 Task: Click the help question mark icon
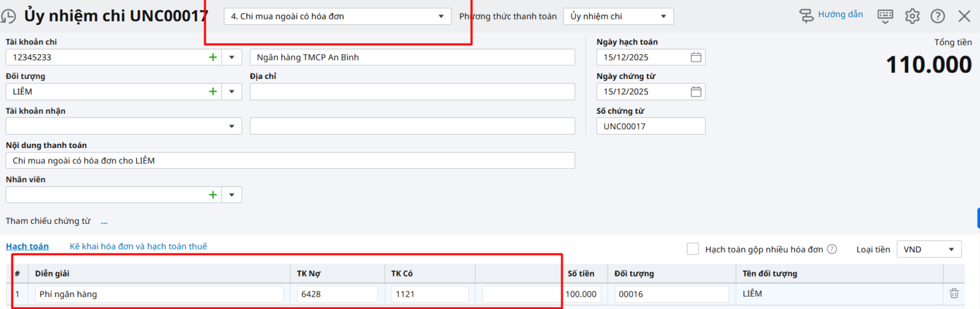[x=937, y=16]
